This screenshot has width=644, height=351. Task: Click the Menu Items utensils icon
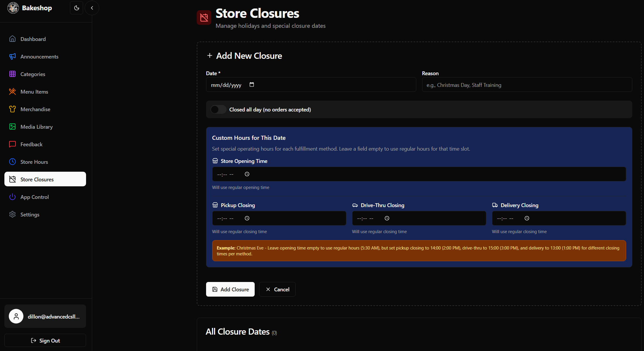click(x=12, y=92)
